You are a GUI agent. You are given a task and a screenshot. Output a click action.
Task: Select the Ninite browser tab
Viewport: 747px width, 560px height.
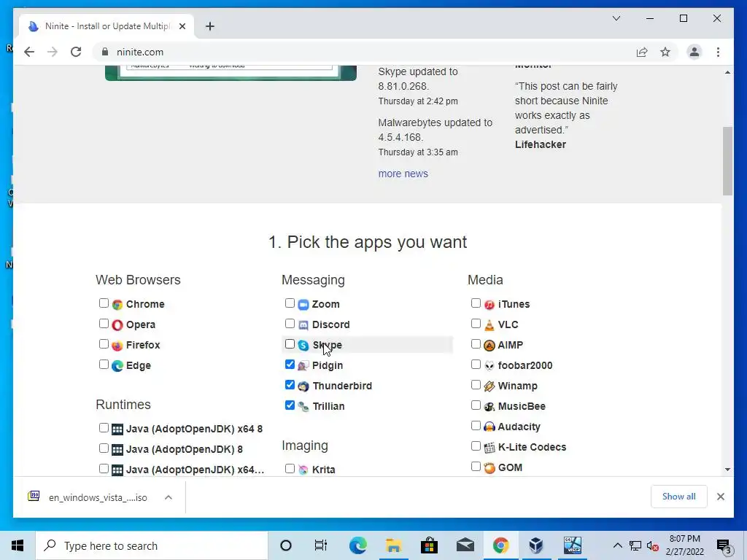click(x=107, y=26)
